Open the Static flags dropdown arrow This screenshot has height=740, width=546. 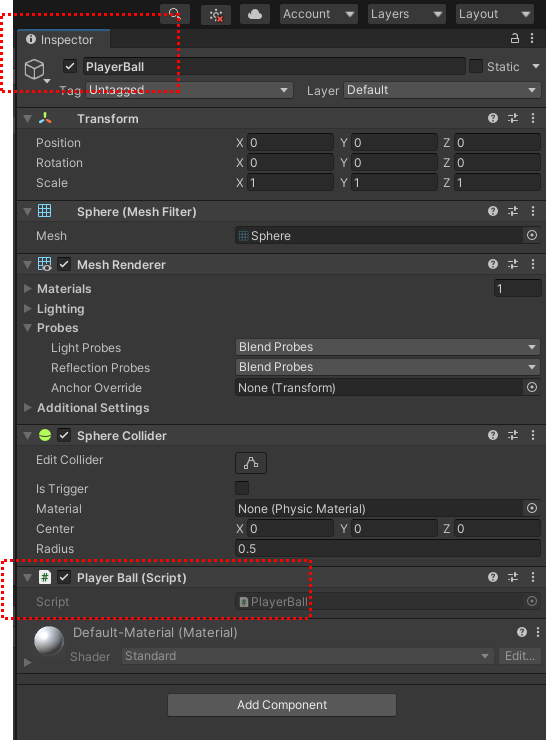(536, 66)
